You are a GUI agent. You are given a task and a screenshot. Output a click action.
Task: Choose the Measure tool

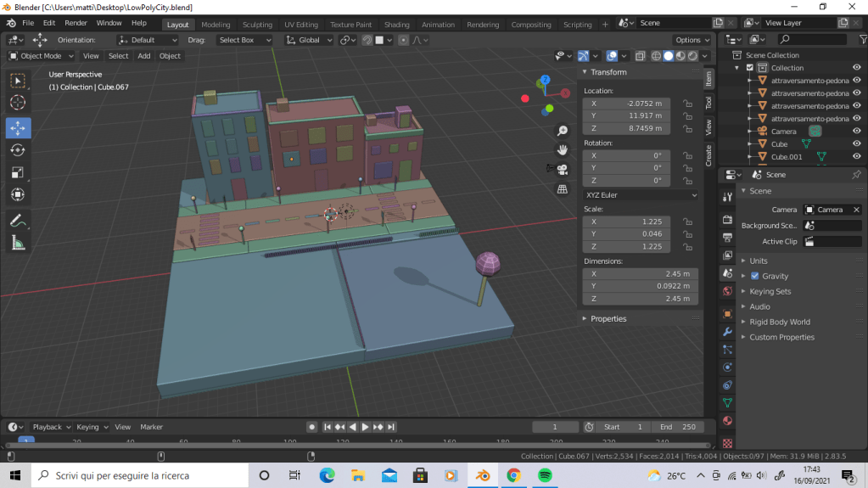pyautogui.click(x=18, y=243)
